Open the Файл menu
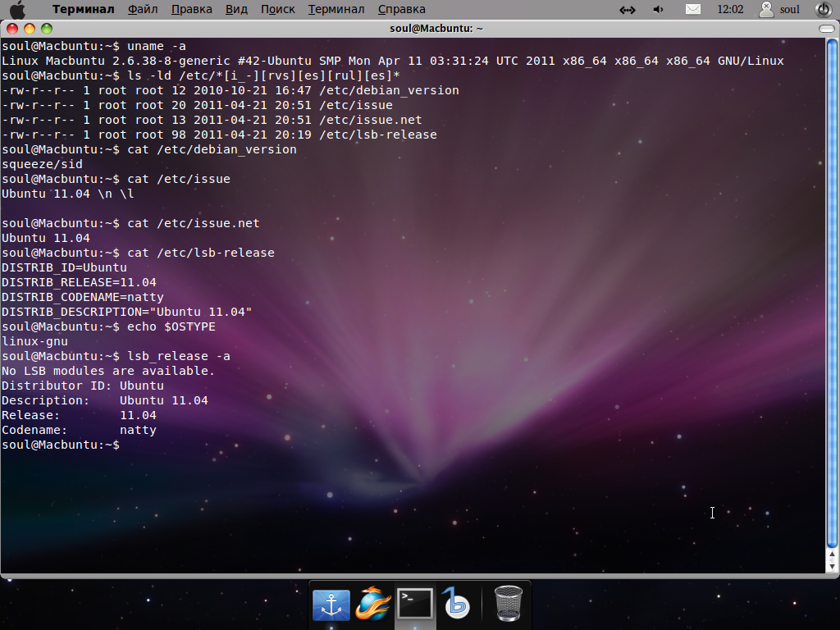This screenshot has height=630, width=840. point(143,9)
